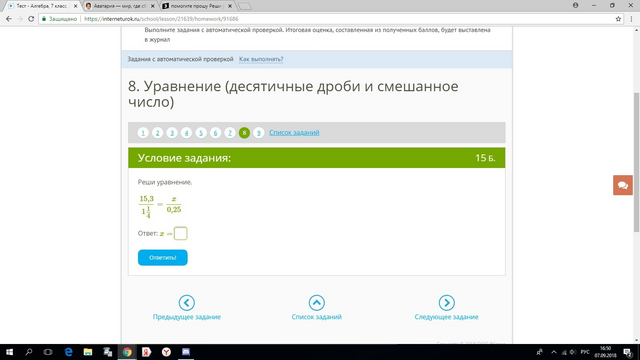
Task: Select task number 3 in navigation
Action: 172,133
